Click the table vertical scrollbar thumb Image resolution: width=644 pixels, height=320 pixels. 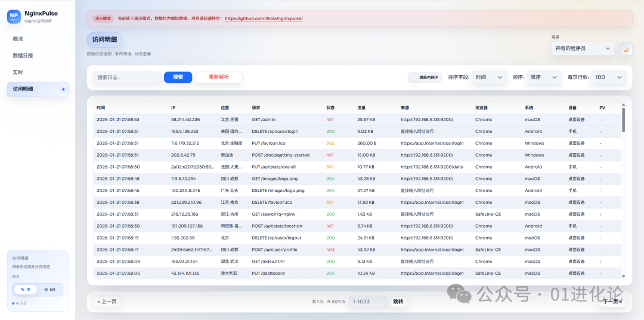tap(624, 120)
